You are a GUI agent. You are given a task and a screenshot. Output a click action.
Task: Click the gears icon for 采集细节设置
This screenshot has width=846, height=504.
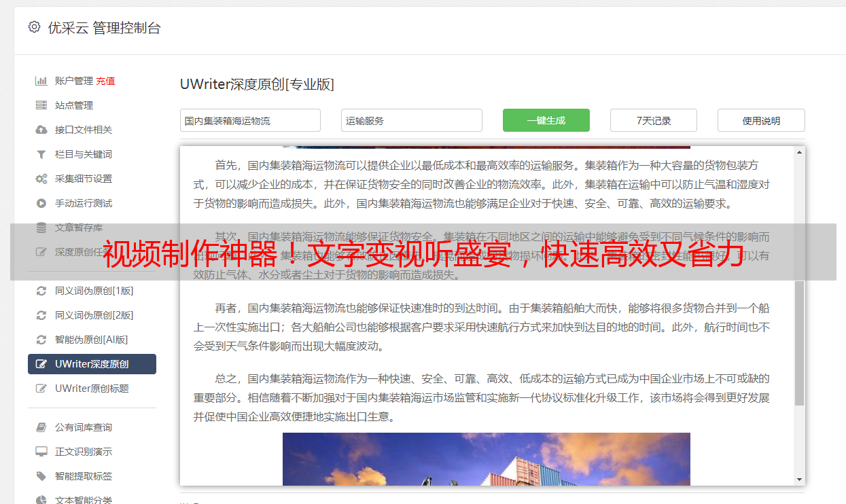click(x=41, y=179)
